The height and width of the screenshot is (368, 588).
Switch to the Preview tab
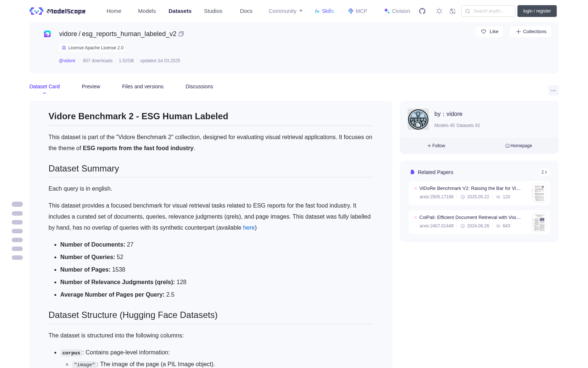(91, 86)
